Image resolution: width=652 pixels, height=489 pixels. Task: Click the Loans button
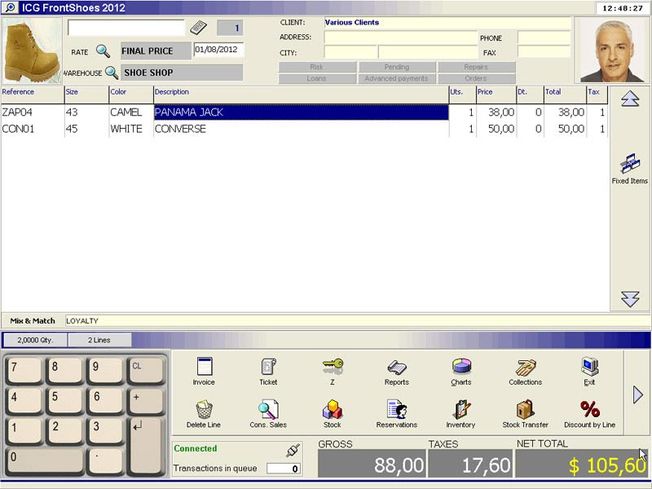pos(317,78)
